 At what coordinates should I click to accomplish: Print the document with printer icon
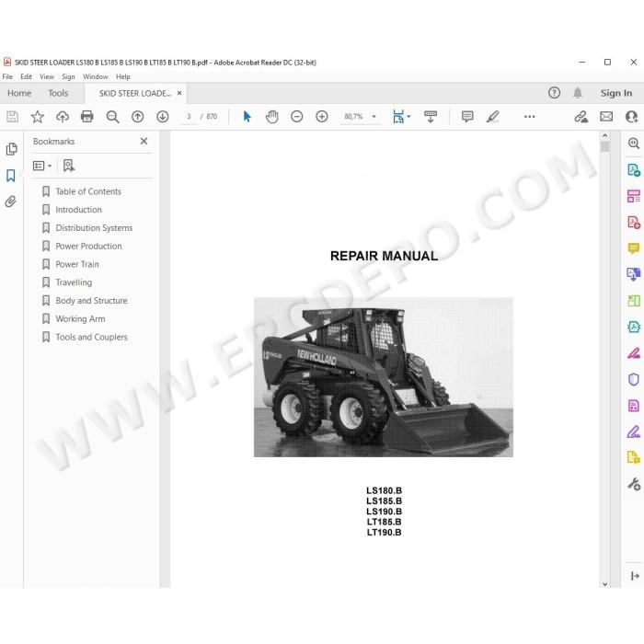[87, 117]
